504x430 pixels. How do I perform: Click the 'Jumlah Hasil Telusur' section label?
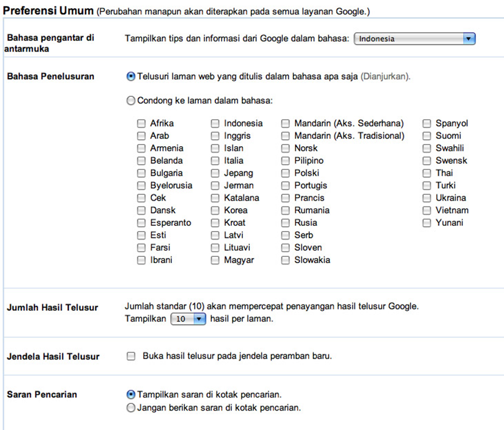point(52,308)
